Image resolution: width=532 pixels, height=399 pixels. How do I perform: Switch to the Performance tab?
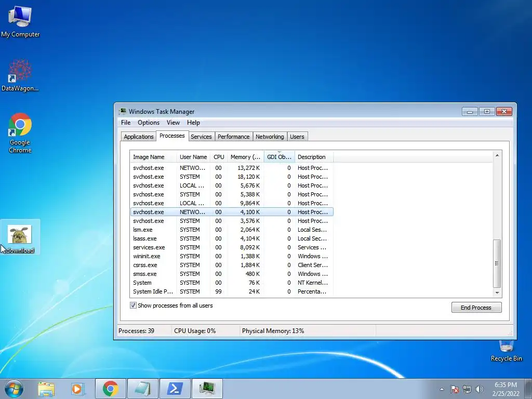point(233,137)
